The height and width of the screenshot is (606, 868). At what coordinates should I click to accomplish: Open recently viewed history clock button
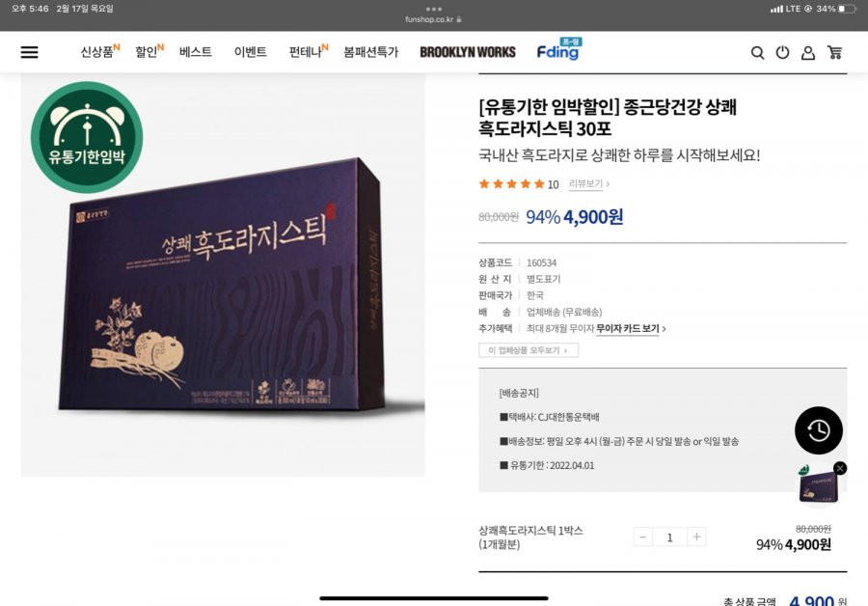coord(819,430)
